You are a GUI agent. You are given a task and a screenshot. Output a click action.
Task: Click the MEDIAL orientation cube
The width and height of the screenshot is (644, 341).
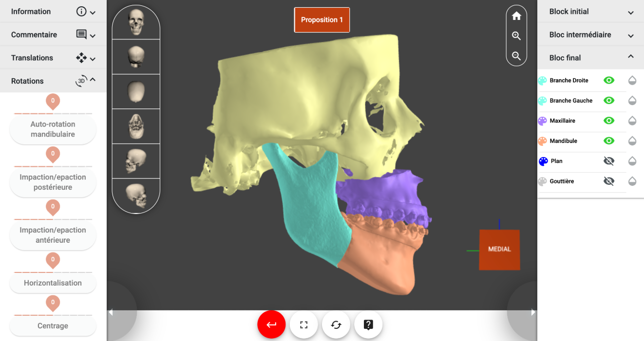[x=499, y=250]
